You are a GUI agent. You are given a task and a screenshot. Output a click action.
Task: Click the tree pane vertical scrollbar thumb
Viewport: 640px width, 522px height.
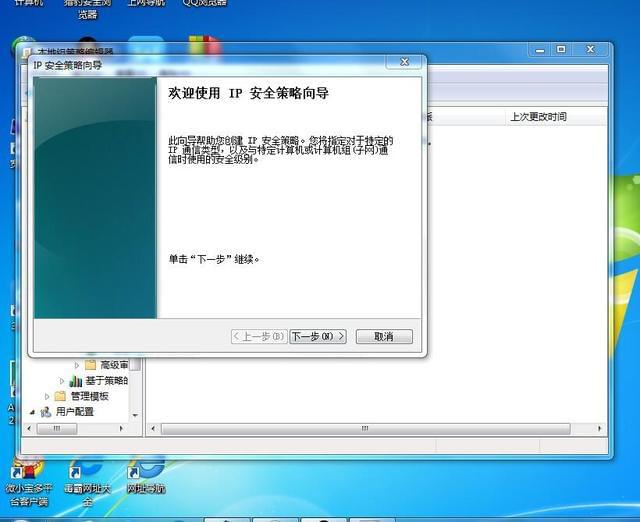tap(135, 364)
